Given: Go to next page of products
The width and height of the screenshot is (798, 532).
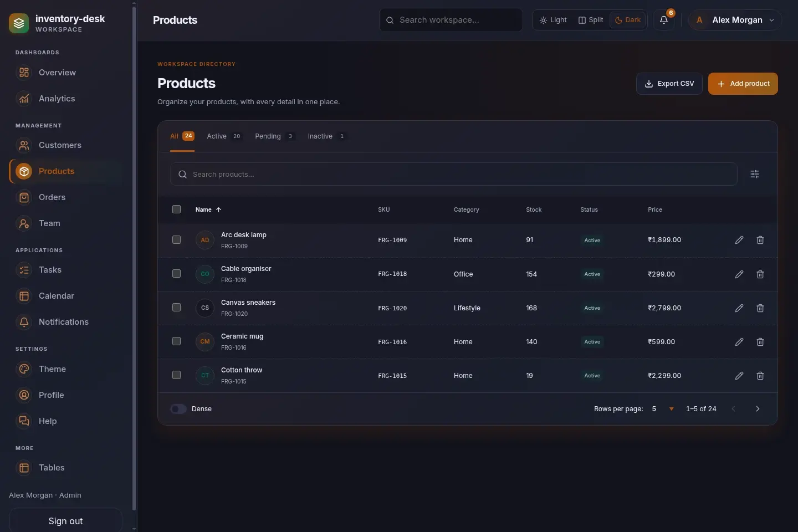Looking at the screenshot, I should (x=758, y=409).
